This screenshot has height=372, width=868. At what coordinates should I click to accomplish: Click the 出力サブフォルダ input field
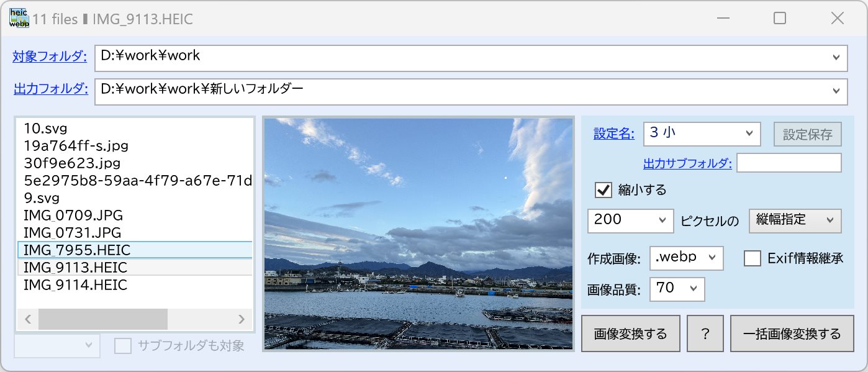click(x=789, y=163)
